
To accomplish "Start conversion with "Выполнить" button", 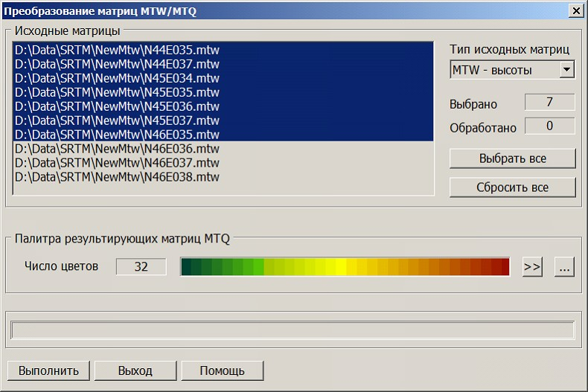I will 48,370.
